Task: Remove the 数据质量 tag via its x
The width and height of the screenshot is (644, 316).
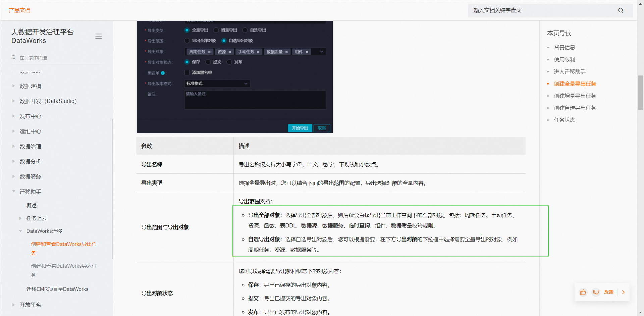Action: [x=286, y=52]
